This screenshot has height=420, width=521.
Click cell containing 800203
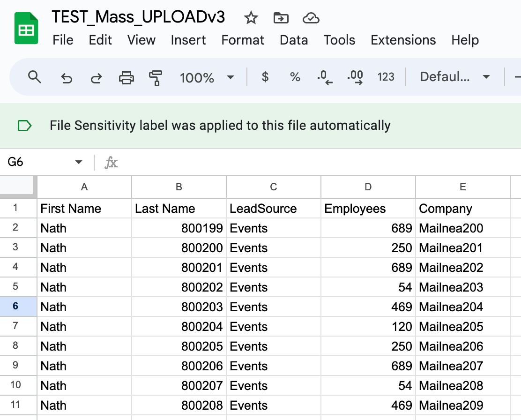(x=179, y=307)
